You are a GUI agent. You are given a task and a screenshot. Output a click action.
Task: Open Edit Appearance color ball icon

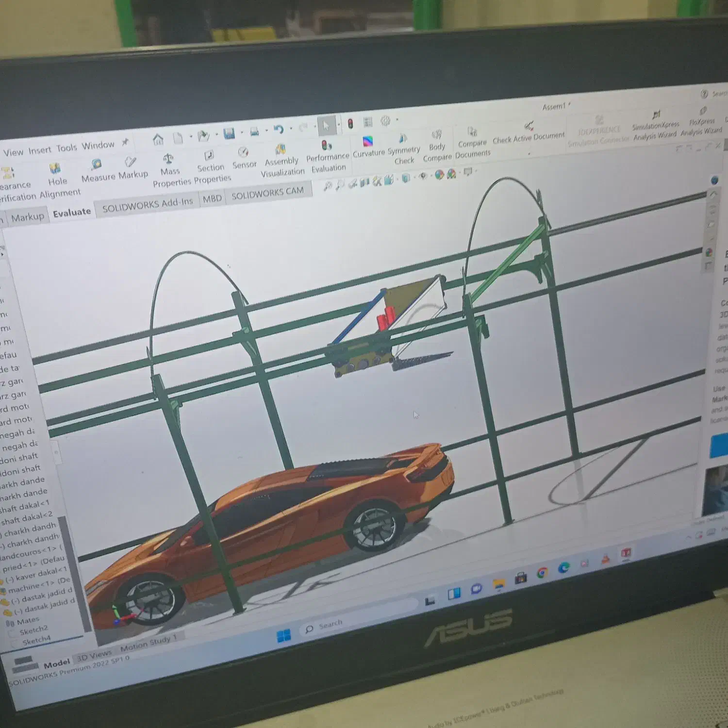pos(439,174)
